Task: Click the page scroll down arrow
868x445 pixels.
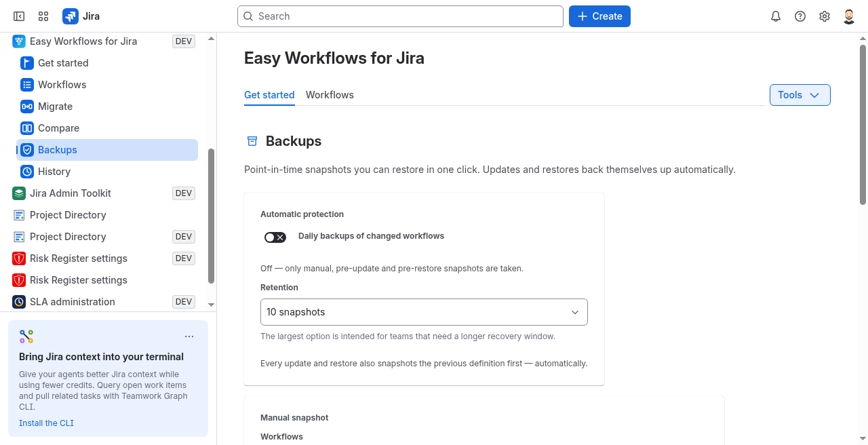Action: [x=863, y=438]
